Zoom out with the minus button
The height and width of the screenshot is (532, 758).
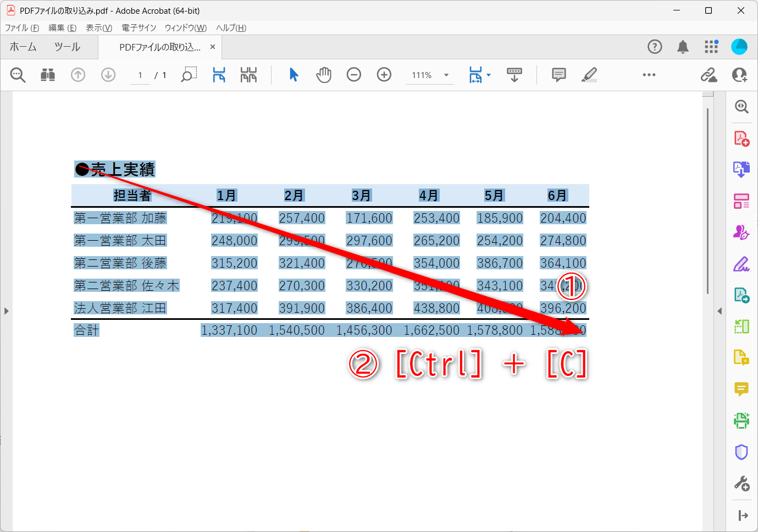point(354,75)
